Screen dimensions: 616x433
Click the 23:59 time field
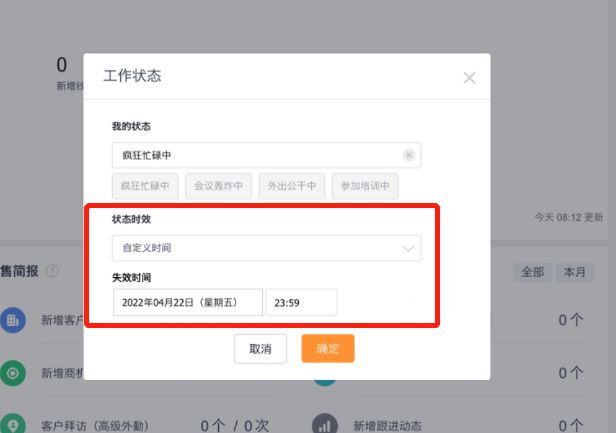point(301,302)
